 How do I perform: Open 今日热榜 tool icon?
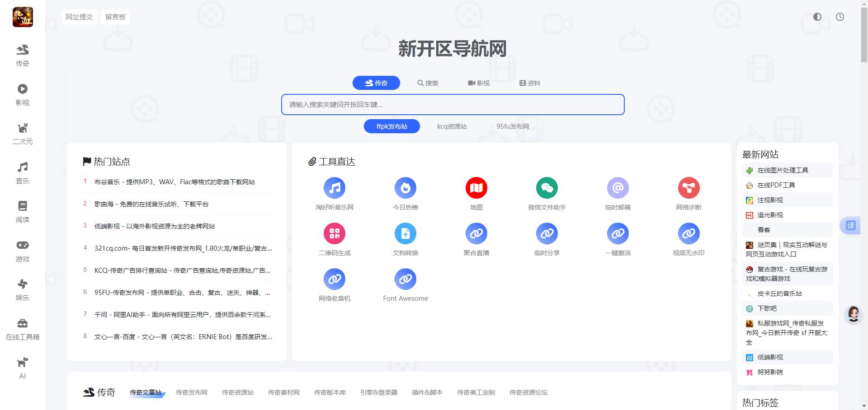pos(406,188)
